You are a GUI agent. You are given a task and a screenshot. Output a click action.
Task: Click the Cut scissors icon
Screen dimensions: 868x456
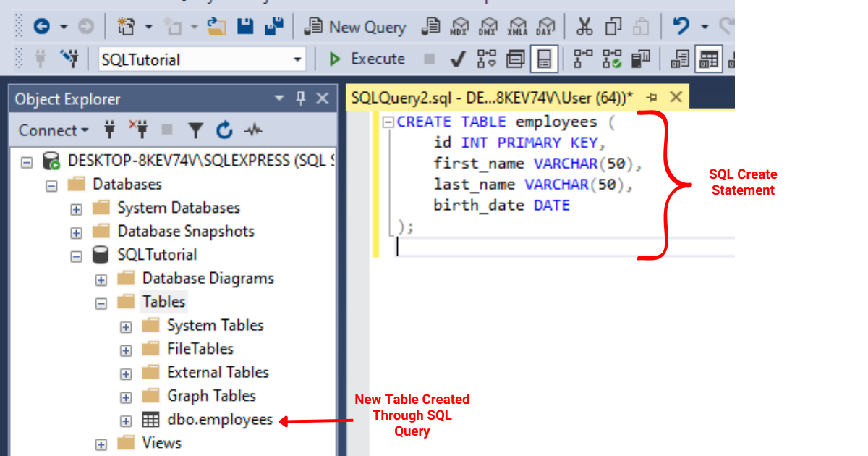point(584,28)
